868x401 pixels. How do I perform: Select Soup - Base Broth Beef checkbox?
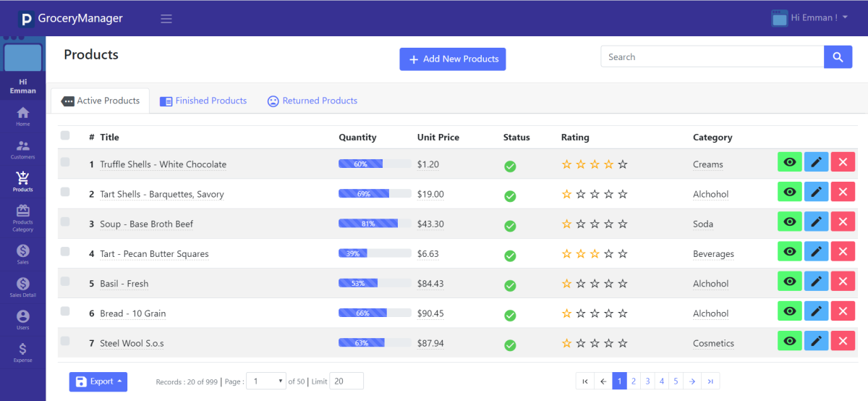65,221
